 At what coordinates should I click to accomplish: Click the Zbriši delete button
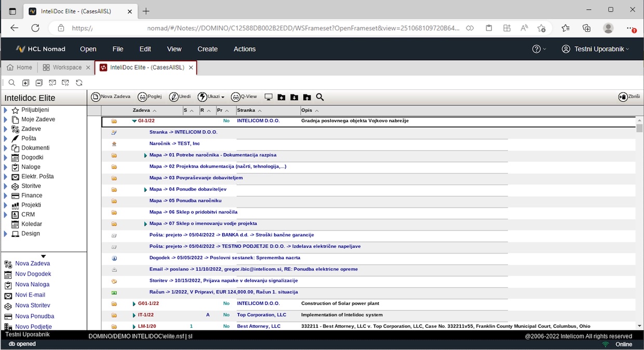pyautogui.click(x=629, y=97)
